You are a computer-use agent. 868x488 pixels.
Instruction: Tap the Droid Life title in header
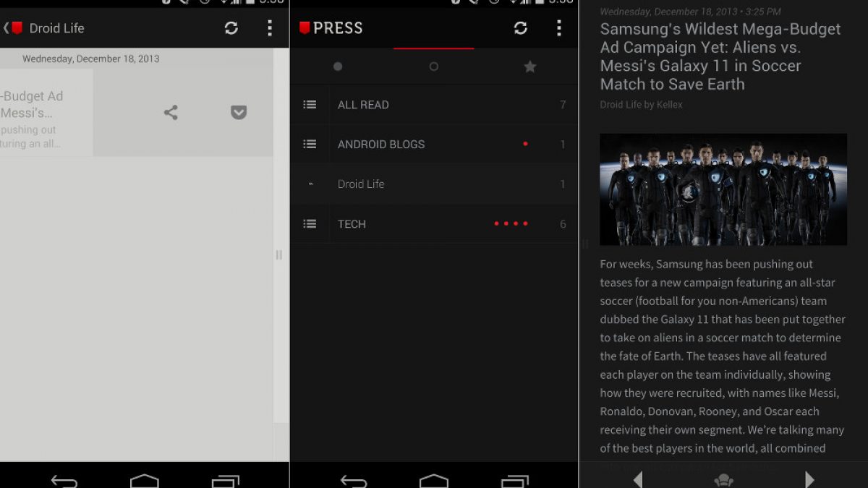(x=57, y=28)
